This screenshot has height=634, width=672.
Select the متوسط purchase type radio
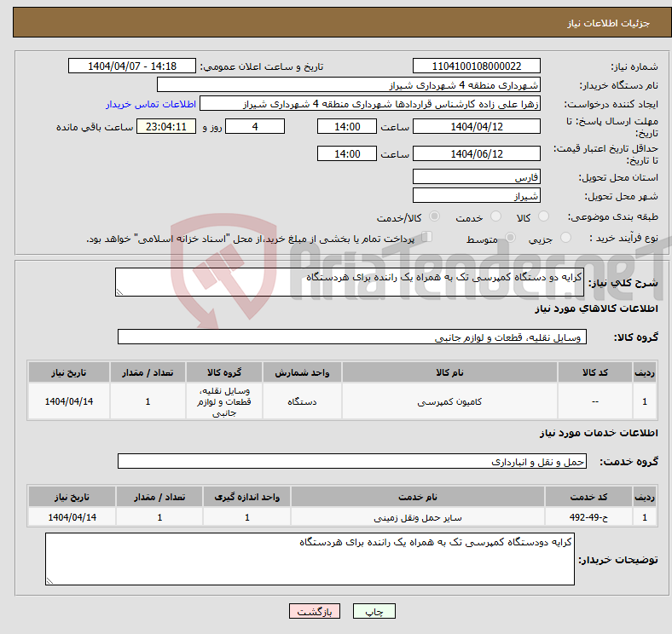point(511,237)
